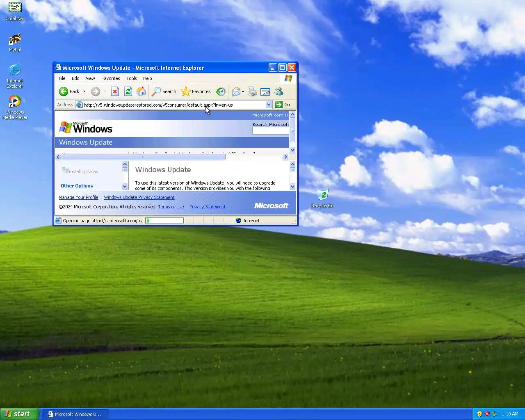Viewport: 525px width, 420px height.
Task: Open Windows Update Privacy Statement link
Action: (x=139, y=197)
